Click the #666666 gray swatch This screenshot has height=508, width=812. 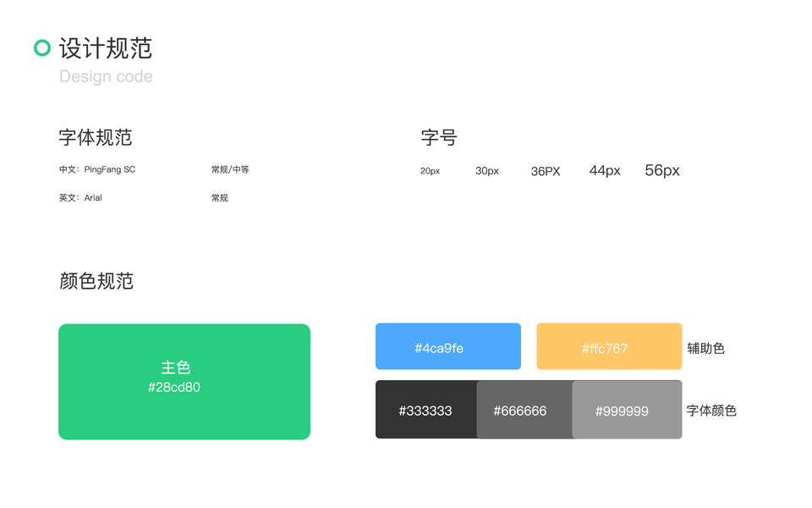[x=524, y=410]
